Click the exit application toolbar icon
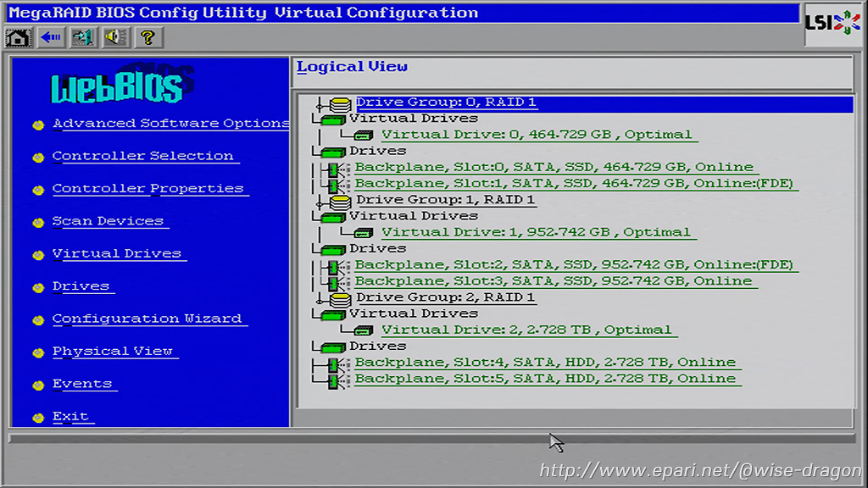Viewport: 868px width, 488px height. click(x=83, y=37)
